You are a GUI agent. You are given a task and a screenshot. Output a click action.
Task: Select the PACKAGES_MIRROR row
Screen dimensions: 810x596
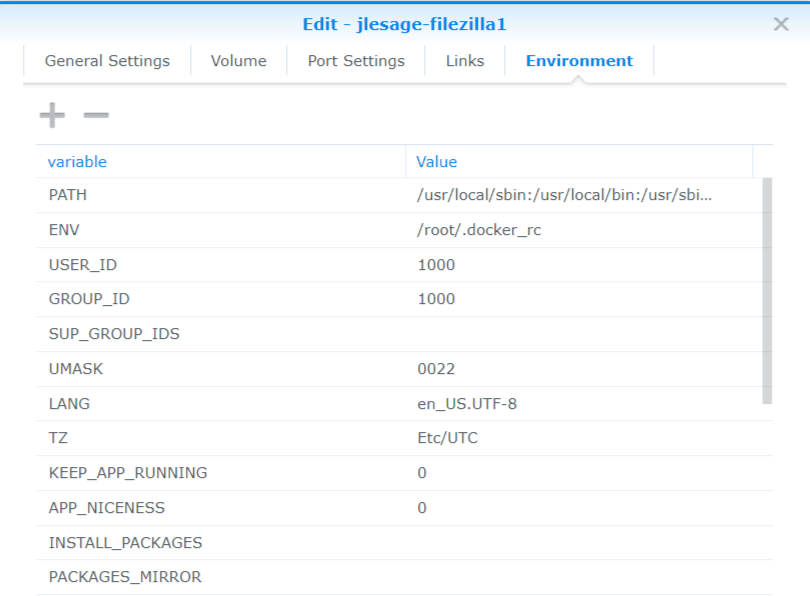point(200,577)
